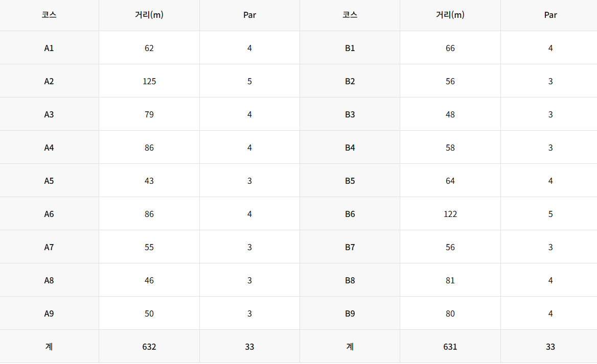Click the B8 distance value 81
The image size is (597, 364).
(450, 281)
